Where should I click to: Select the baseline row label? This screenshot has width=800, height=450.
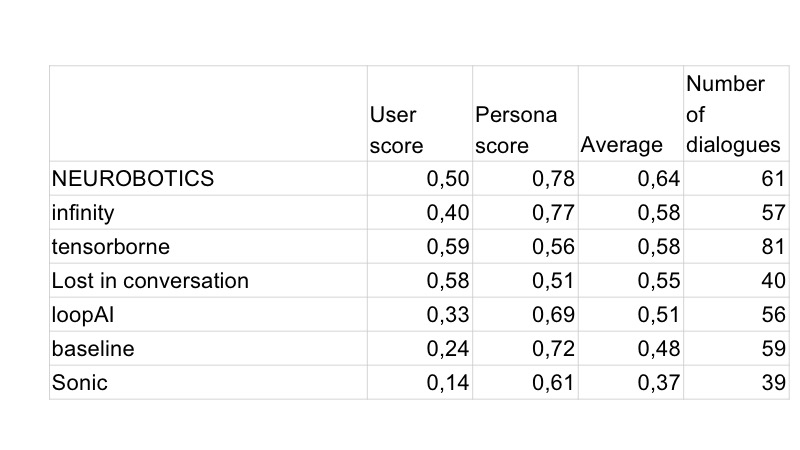(x=92, y=349)
